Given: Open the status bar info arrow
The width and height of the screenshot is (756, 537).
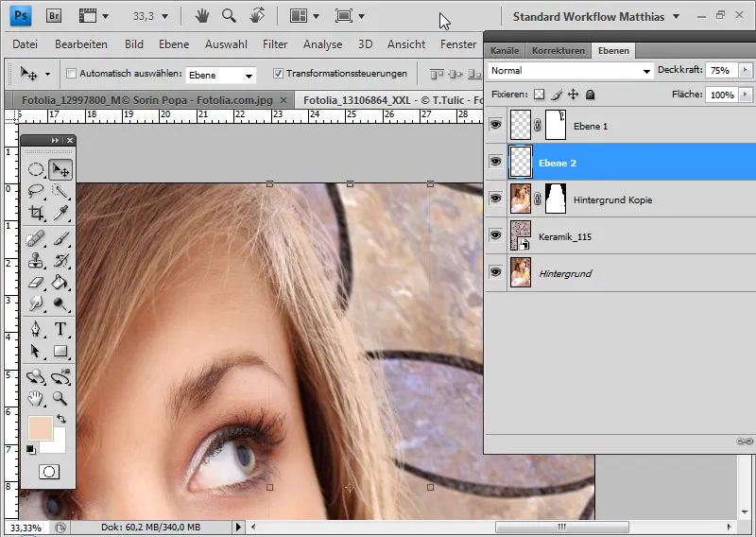Looking at the screenshot, I should tap(238, 527).
